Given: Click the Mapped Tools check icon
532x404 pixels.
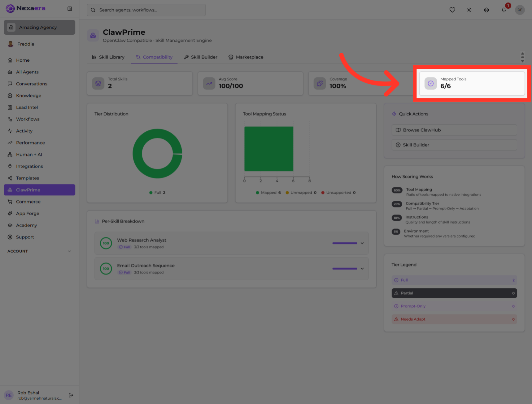Looking at the screenshot, I should 430,83.
